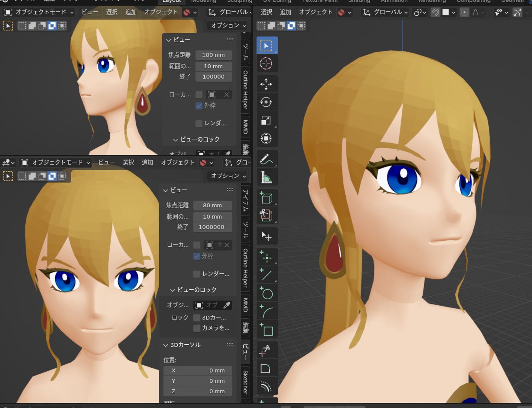Image resolution: width=532 pixels, height=408 pixels.
Task: Click the X position field under 3Dカーソル
Action: [198, 370]
